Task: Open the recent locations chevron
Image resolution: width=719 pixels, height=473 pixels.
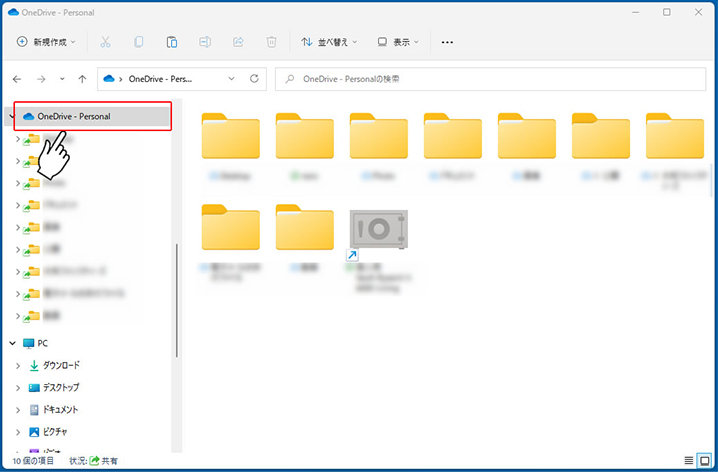Action: pyautogui.click(x=62, y=79)
